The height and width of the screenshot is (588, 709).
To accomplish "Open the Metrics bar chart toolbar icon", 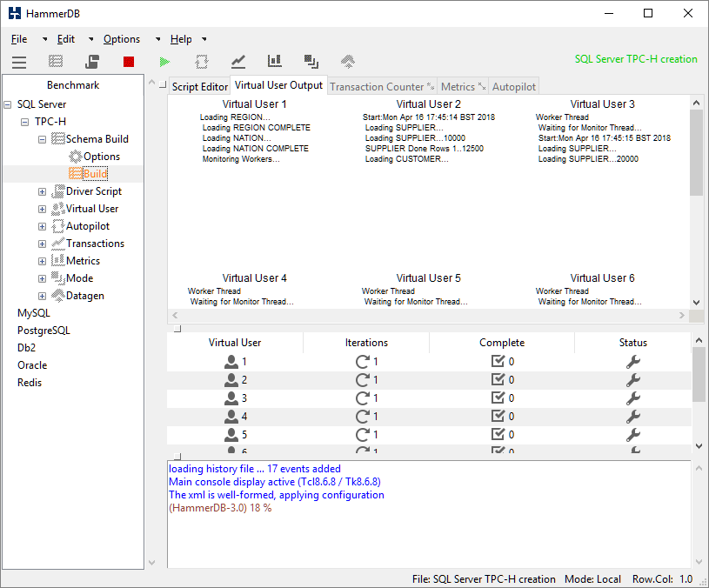I will [275, 61].
